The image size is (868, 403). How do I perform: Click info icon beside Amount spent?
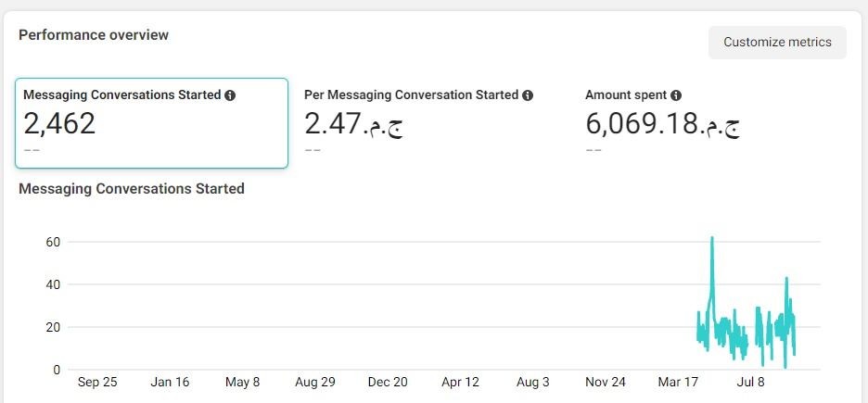(676, 95)
